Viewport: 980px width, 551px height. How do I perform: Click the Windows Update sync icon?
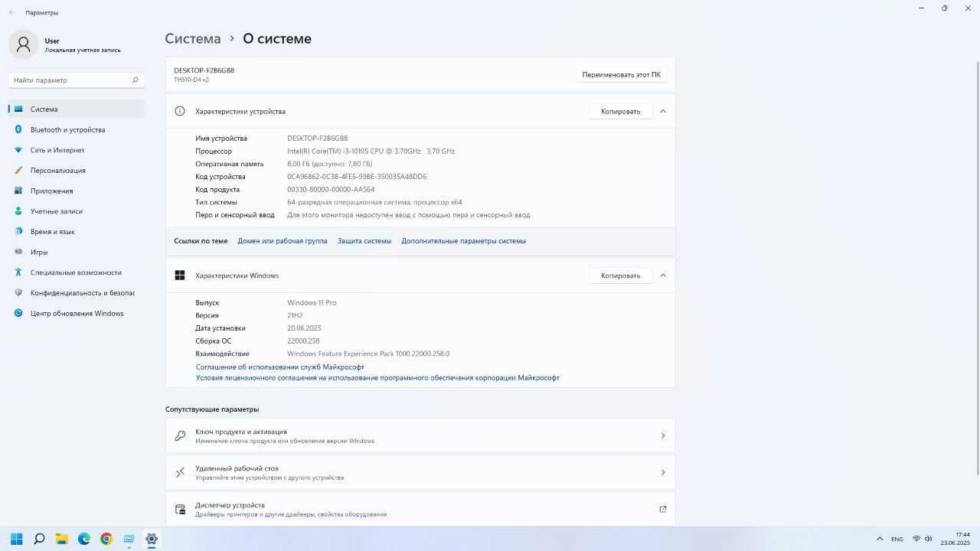pos(18,313)
